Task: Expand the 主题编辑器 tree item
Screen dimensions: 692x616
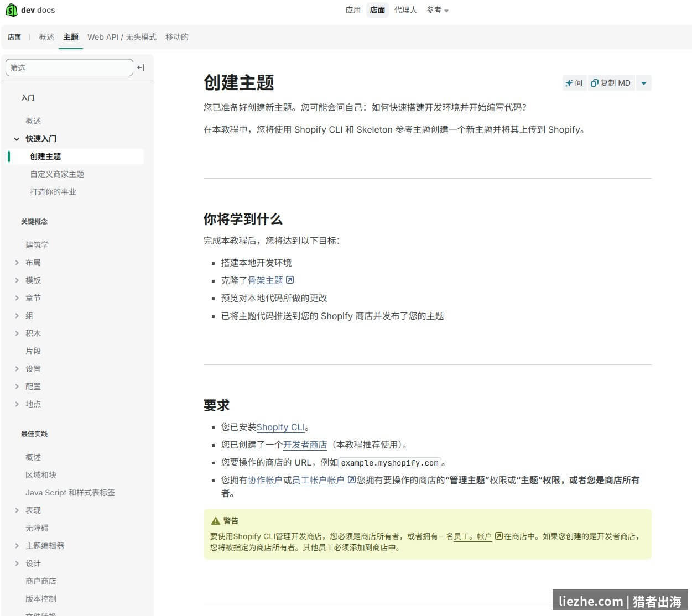Action: tap(17, 546)
